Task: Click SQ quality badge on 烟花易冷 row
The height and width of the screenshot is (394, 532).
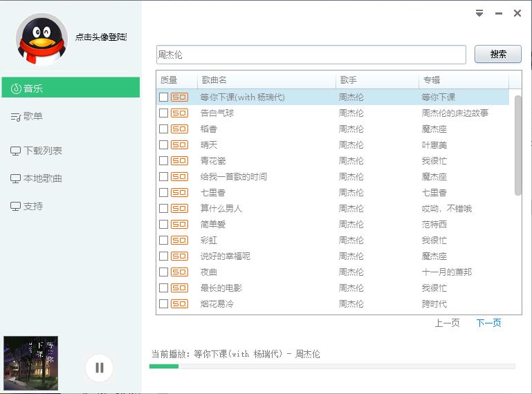Action: (179, 304)
